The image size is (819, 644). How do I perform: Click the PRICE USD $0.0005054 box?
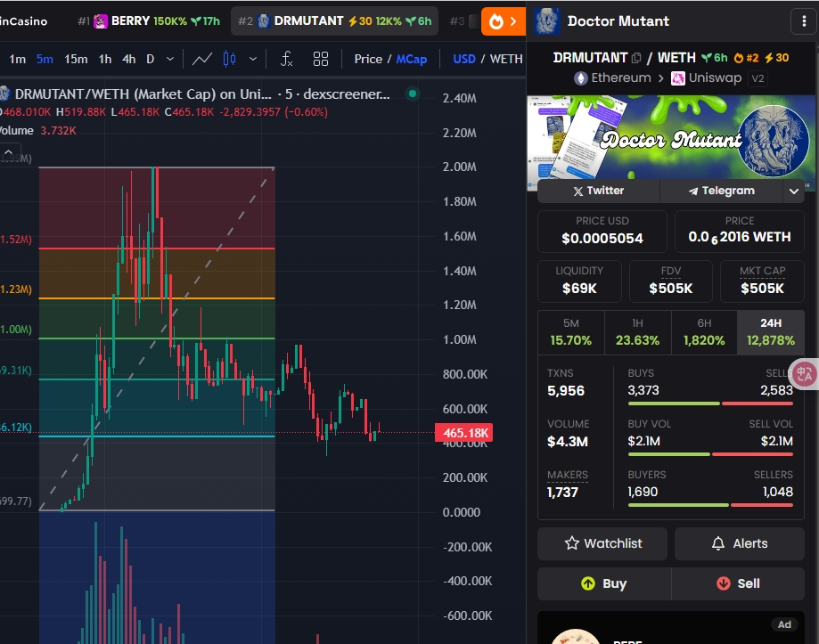click(602, 232)
